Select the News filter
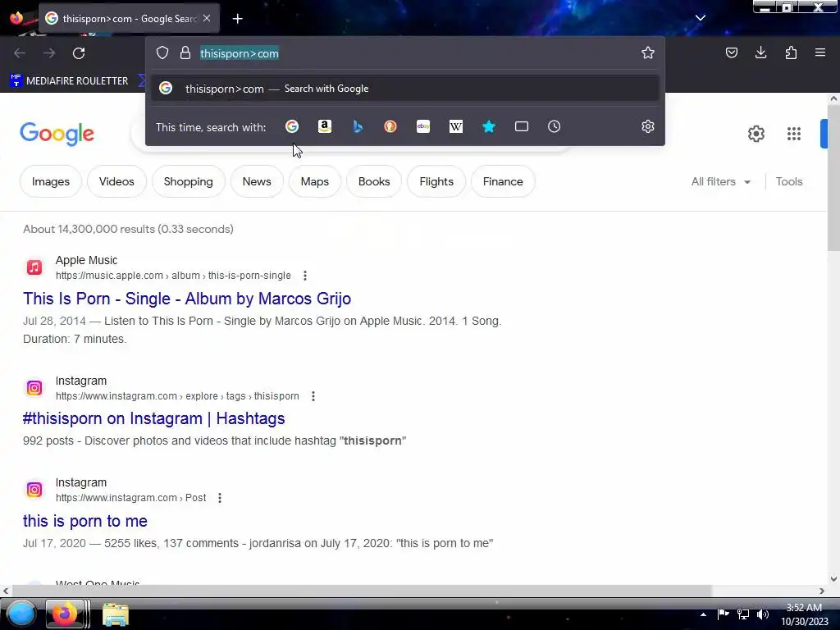Image resolution: width=840 pixels, height=630 pixels. click(x=257, y=181)
